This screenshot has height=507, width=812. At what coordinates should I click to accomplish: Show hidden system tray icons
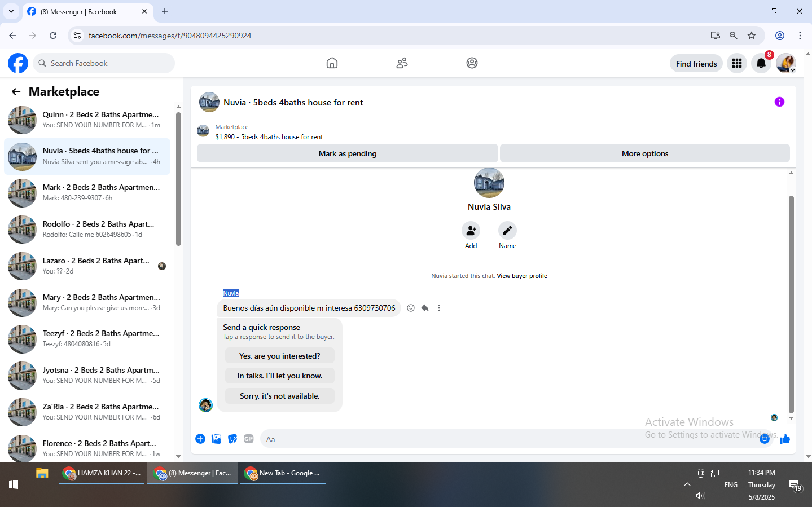[687, 484]
